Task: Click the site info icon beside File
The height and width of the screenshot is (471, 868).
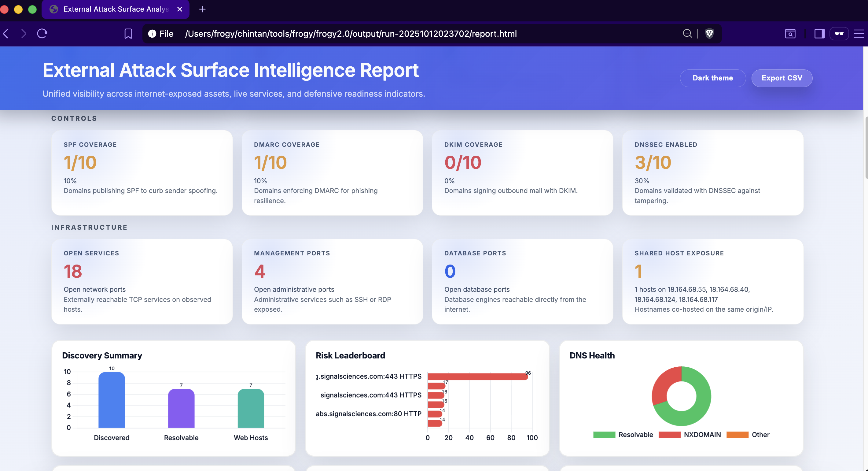Action: click(152, 34)
